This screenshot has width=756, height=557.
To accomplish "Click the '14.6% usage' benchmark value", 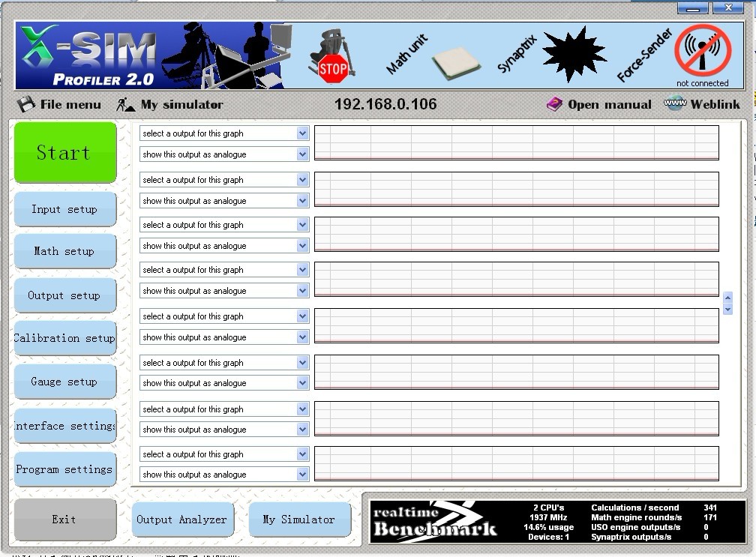I will tap(549, 527).
